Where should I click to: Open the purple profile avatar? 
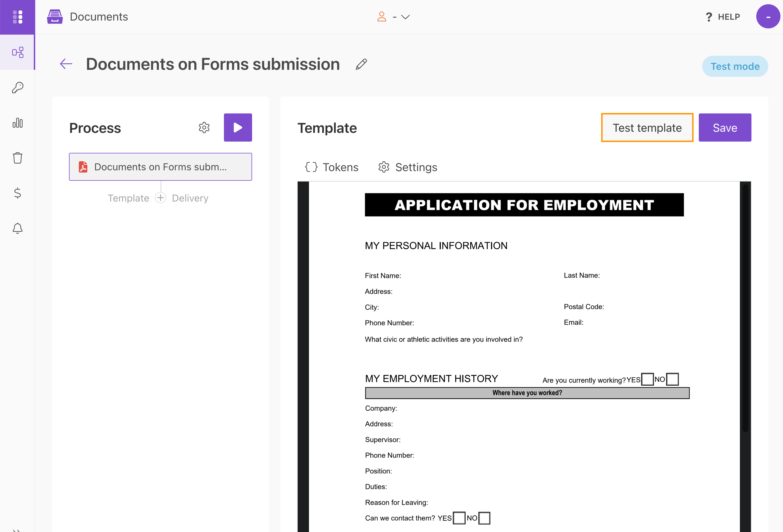[768, 17]
